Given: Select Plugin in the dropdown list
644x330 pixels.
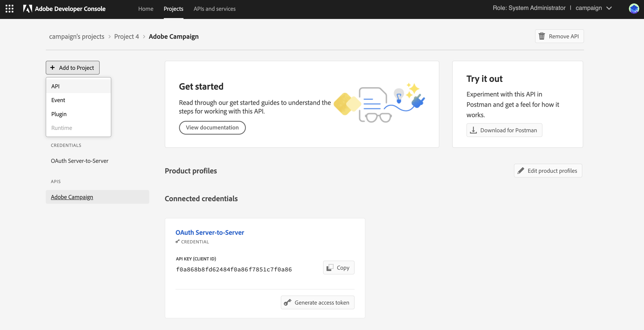Looking at the screenshot, I should (x=59, y=114).
